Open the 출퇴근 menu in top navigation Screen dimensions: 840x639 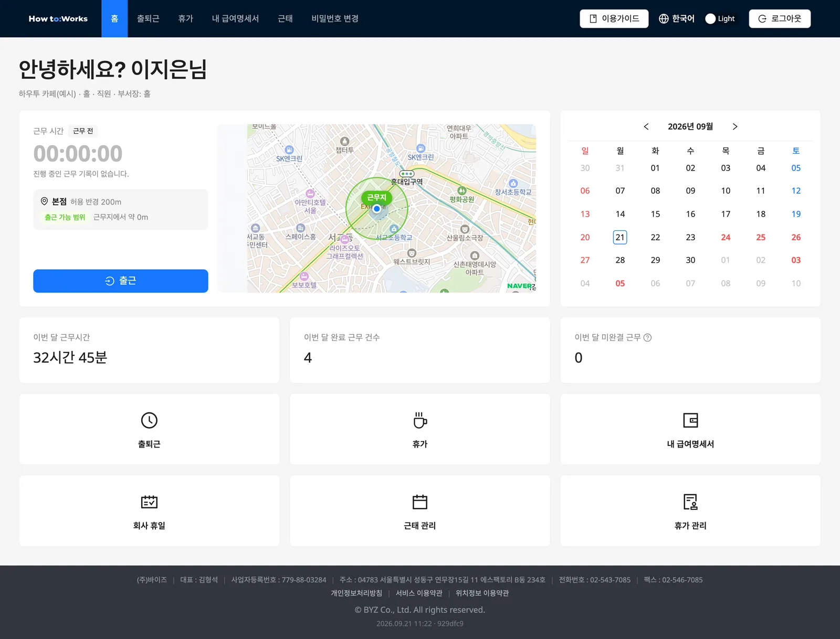(x=148, y=18)
